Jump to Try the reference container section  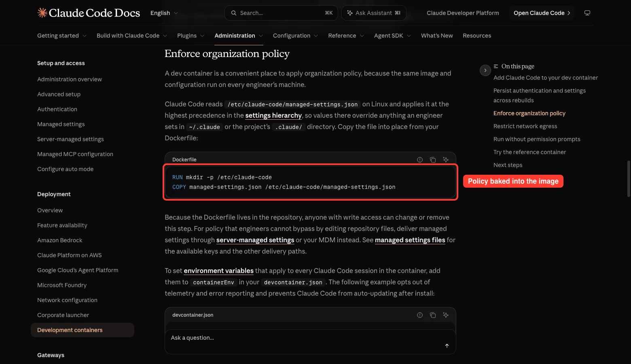click(x=529, y=152)
